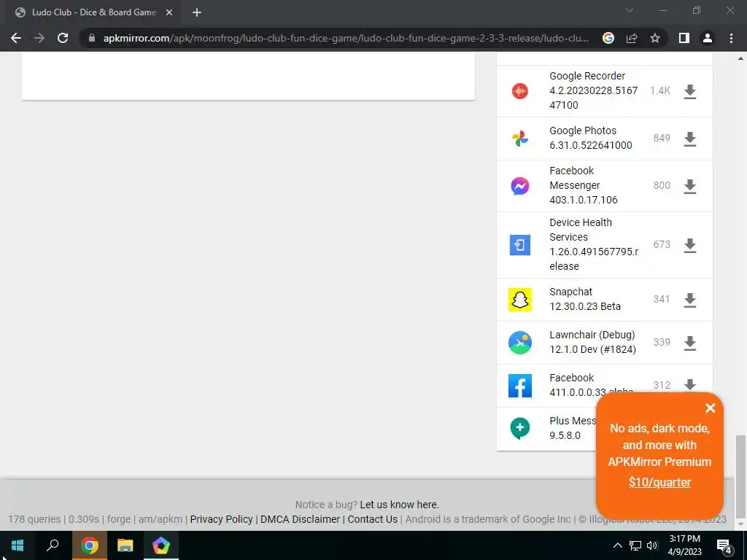This screenshot has height=560, width=747.
Task: Open the DMCA Disclaimer link
Action: pyautogui.click(x=300, y=519)
